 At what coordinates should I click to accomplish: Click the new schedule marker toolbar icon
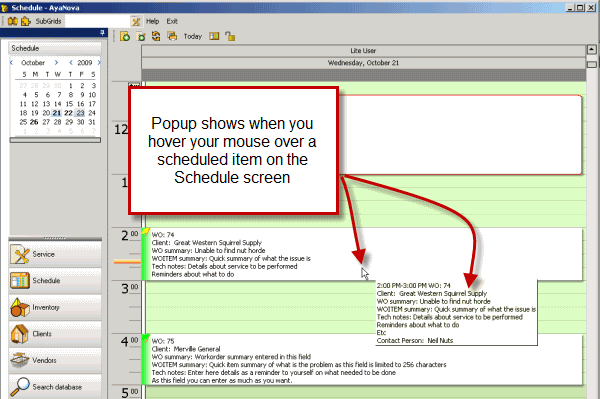pyautogui.click(x=141, y=36)
